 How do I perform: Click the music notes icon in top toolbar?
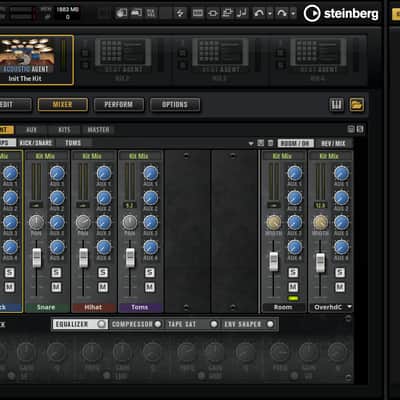[x=242, y=13]
